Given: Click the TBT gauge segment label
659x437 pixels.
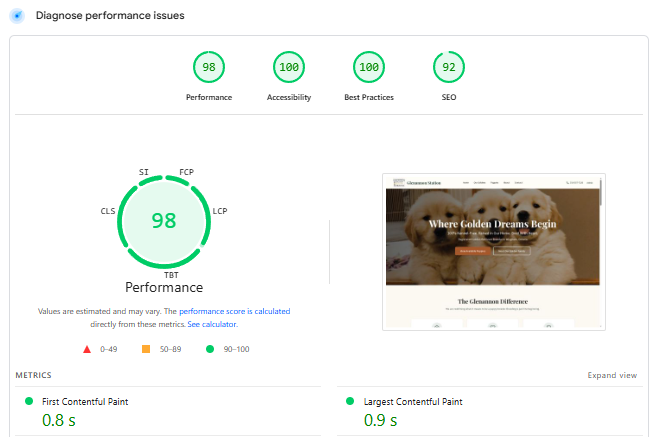Looking at the screenshot, I should [171, 275].
